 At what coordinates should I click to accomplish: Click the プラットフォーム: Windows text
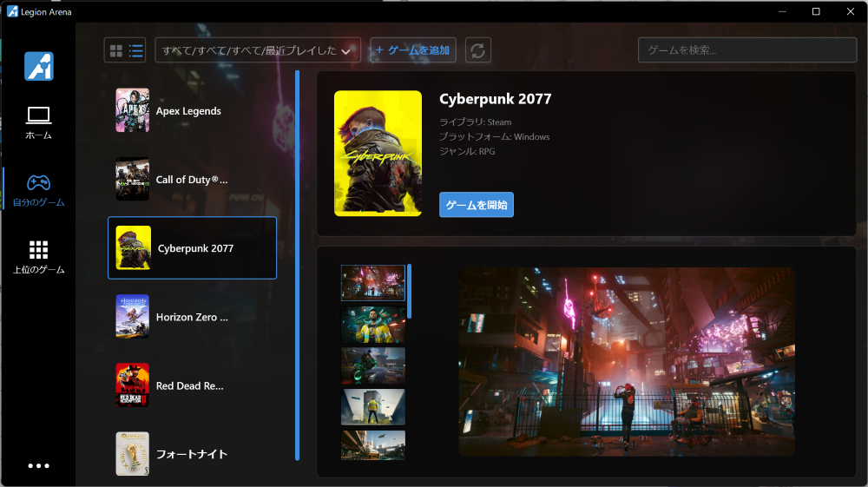coord(495,136)
